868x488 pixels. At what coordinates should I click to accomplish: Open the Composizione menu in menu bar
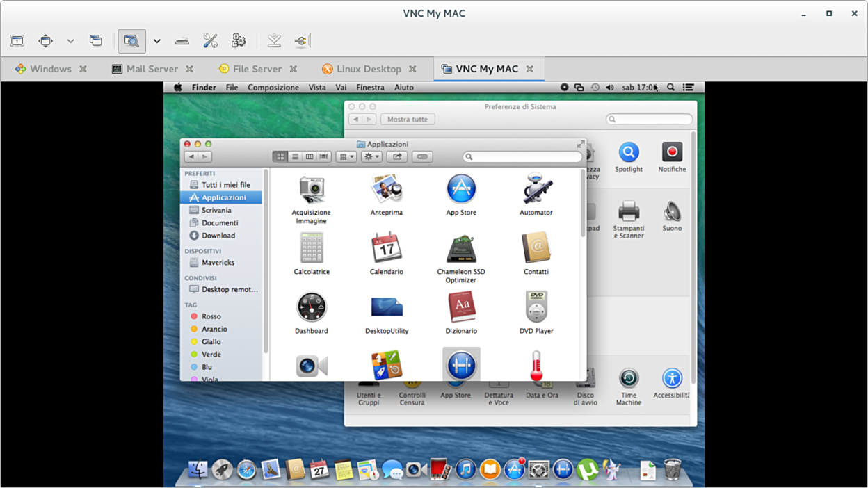pyautogui.click(x=273, y=88)
